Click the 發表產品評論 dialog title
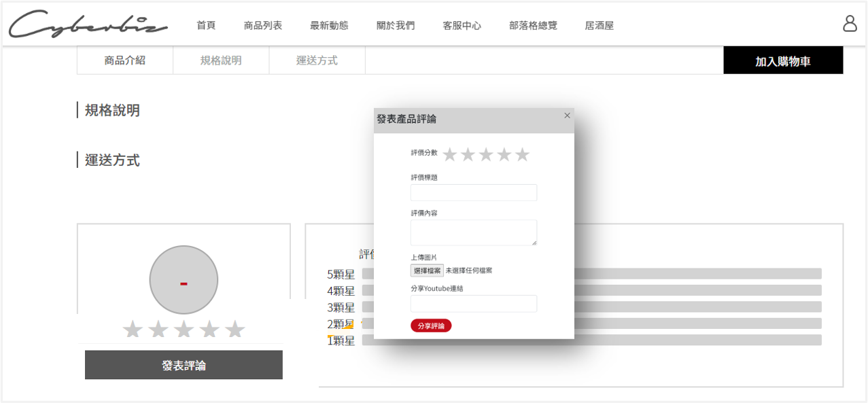868x403 pixels. 406,119
